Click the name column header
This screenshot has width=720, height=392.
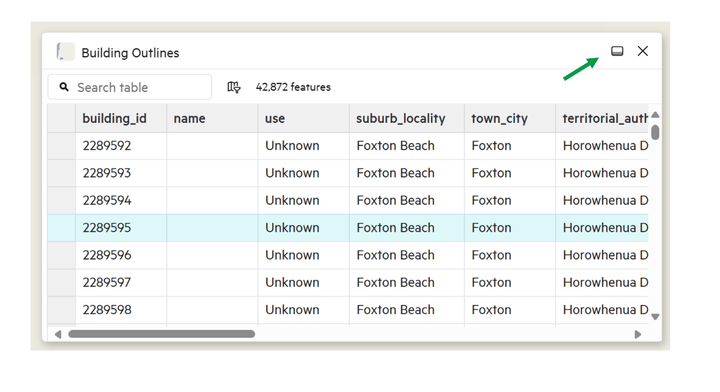coord(212,118)
